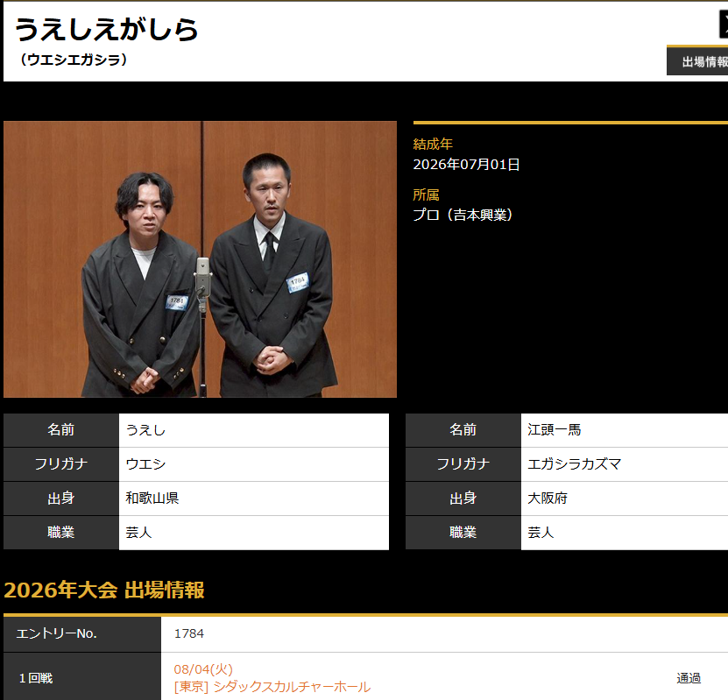Click the date 2026年07月01日
The height and width of the screenshot is (700, 728).
point(466,165)
